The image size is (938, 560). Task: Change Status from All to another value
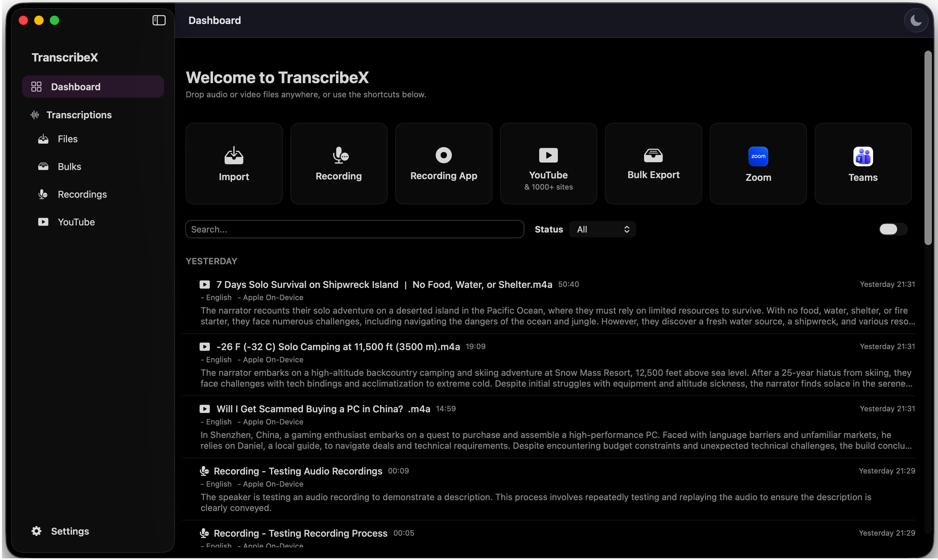pos(602,229)
